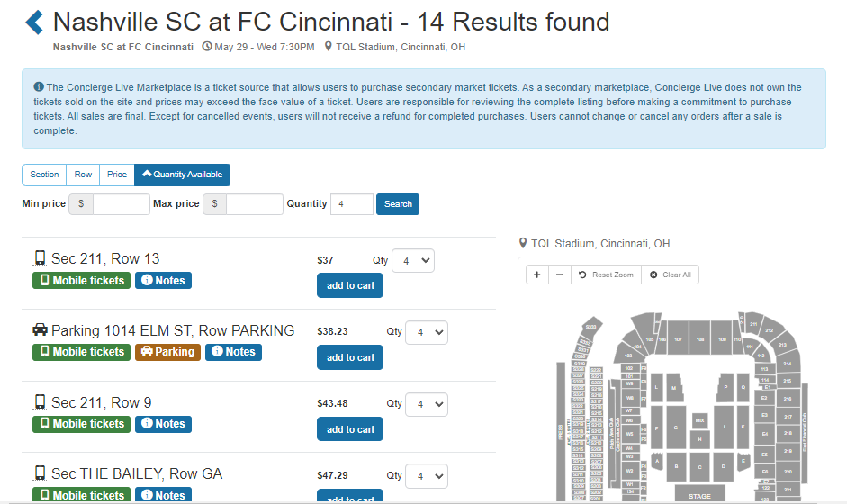
Task: Add Sec 211 Row 13 to cart
Action: pos(350,285)
